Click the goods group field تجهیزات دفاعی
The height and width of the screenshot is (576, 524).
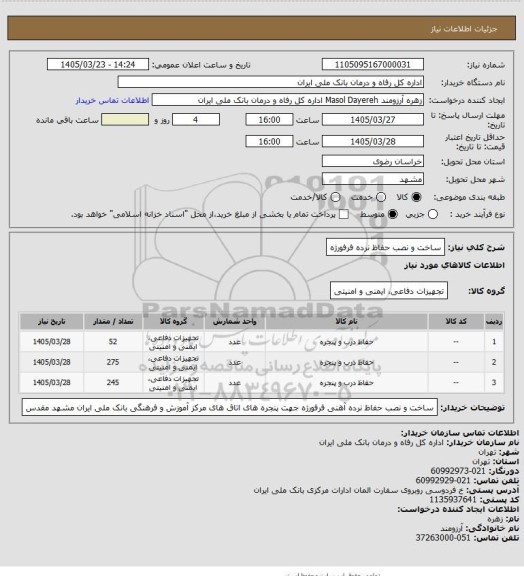(x=389, y=291)
